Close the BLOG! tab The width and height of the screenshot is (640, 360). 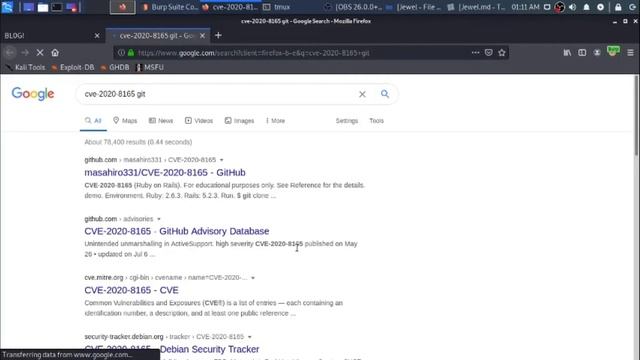pyautogui.click(x=97, y=36)
